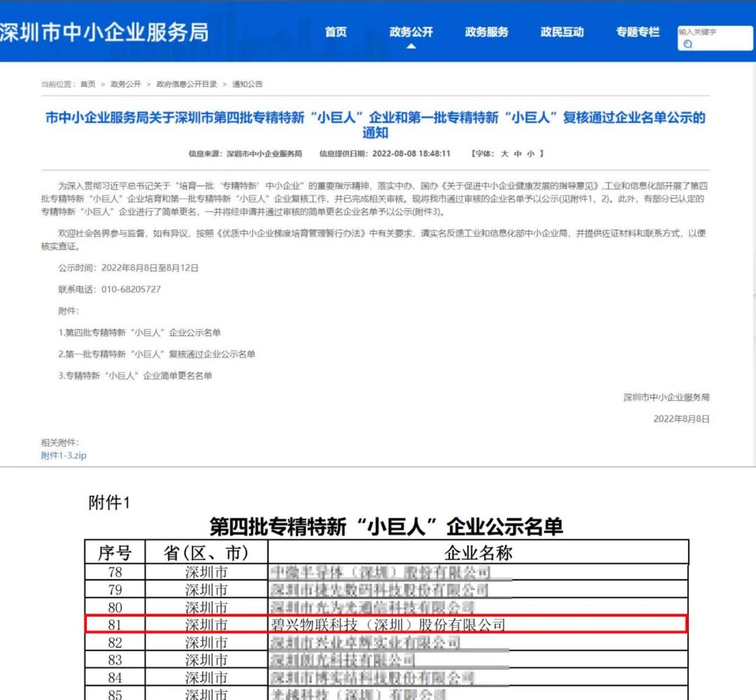This screenshot has width=756, height=700.
Task: Click the signature date 2022年8月8日
Action: (681, 419)
